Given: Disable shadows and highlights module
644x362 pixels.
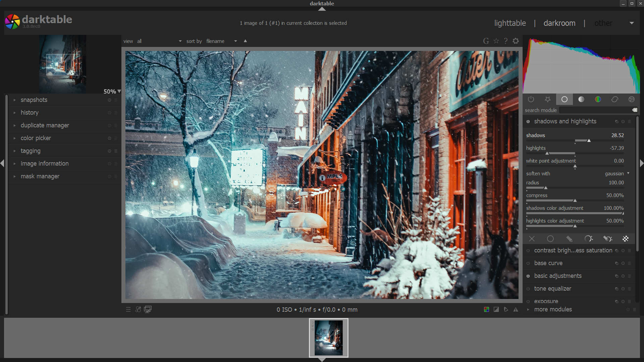Looking at the screenshot, I should [x=528, y=121].
